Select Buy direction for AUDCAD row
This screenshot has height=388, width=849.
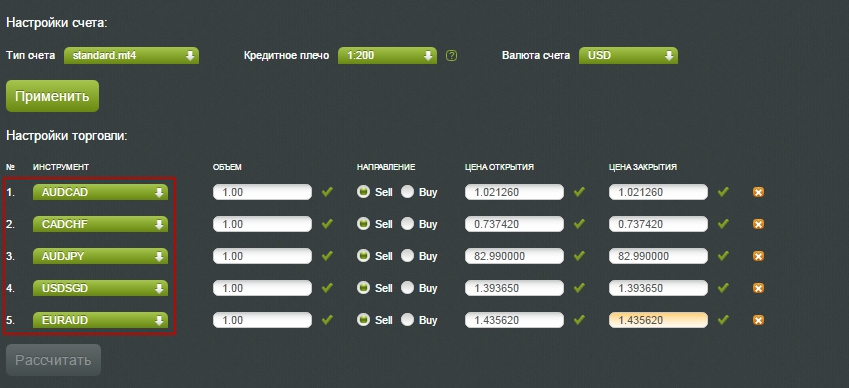click(x=407, y=192)
